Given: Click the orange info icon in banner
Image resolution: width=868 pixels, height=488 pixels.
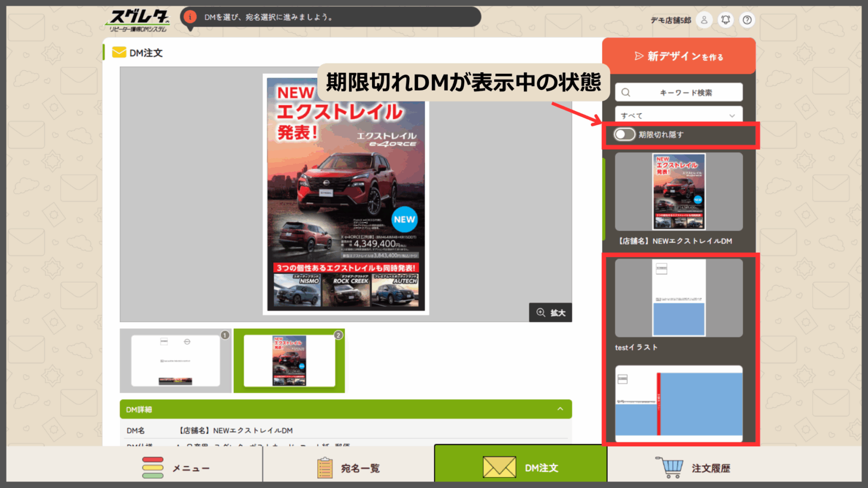Looking at the screenshot, I should [x=190, y=17].
